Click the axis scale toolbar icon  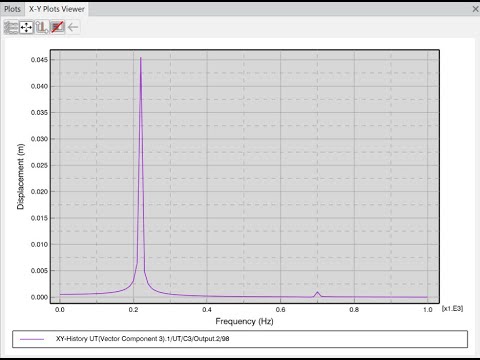point(42,27)
